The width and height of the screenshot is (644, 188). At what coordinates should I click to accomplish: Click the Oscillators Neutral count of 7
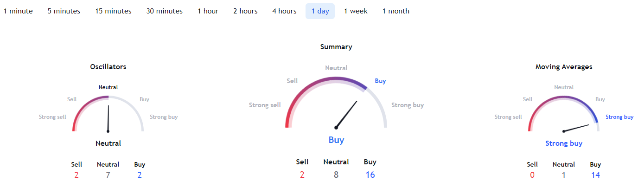(108, 175)
